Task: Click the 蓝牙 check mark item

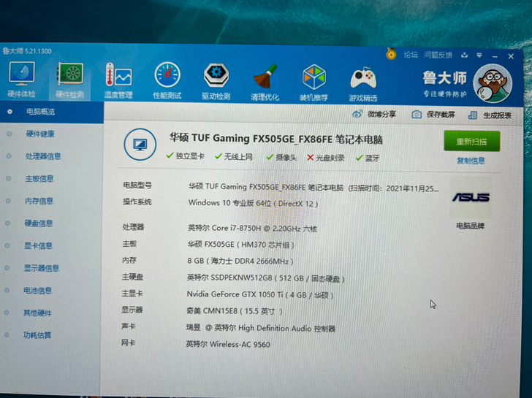Action: (368, 158)
